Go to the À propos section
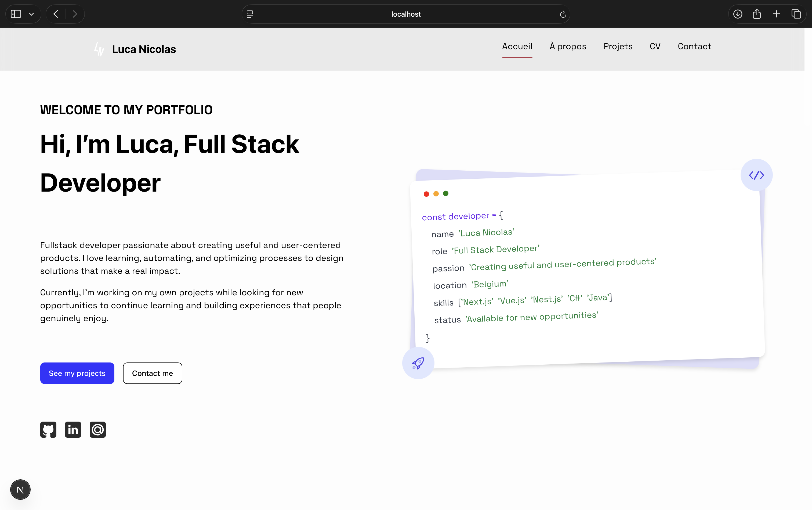The image size is (812, 510). pos(568,46)
